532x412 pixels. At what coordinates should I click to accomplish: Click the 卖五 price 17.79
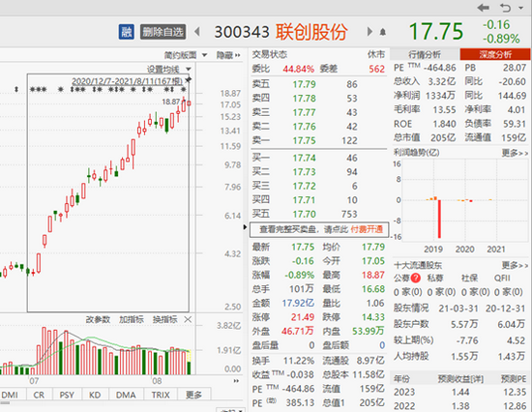coord(305,84)
